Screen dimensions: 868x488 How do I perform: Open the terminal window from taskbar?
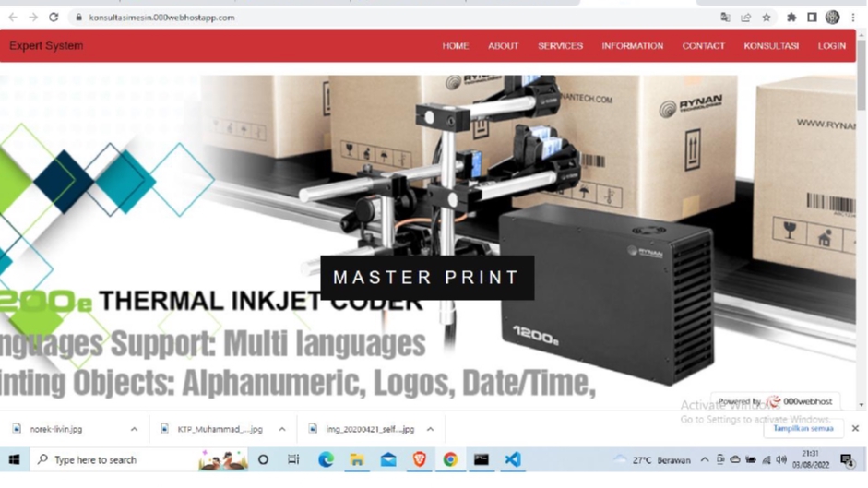pyautogui.click(x=482, y=459)
